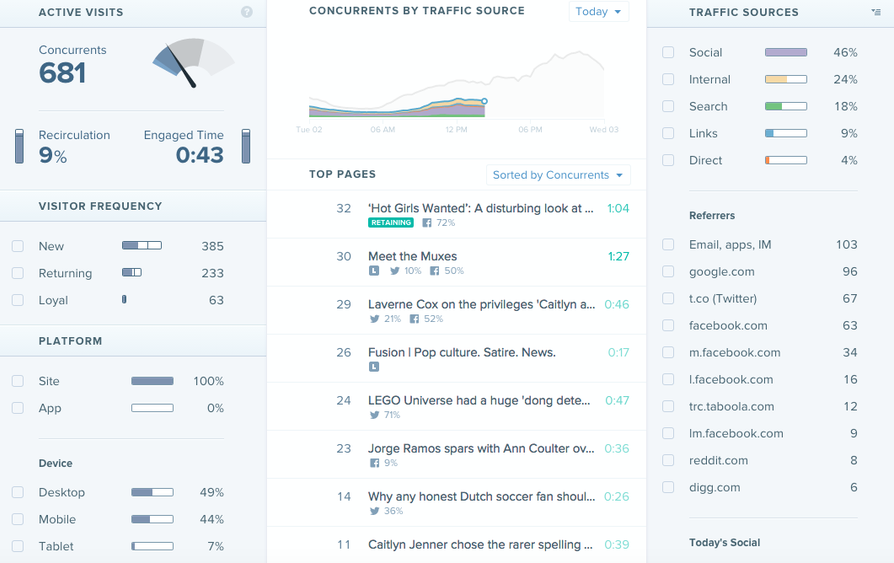Click the sort icon beside Traffic Sources

tap(876, 12)
